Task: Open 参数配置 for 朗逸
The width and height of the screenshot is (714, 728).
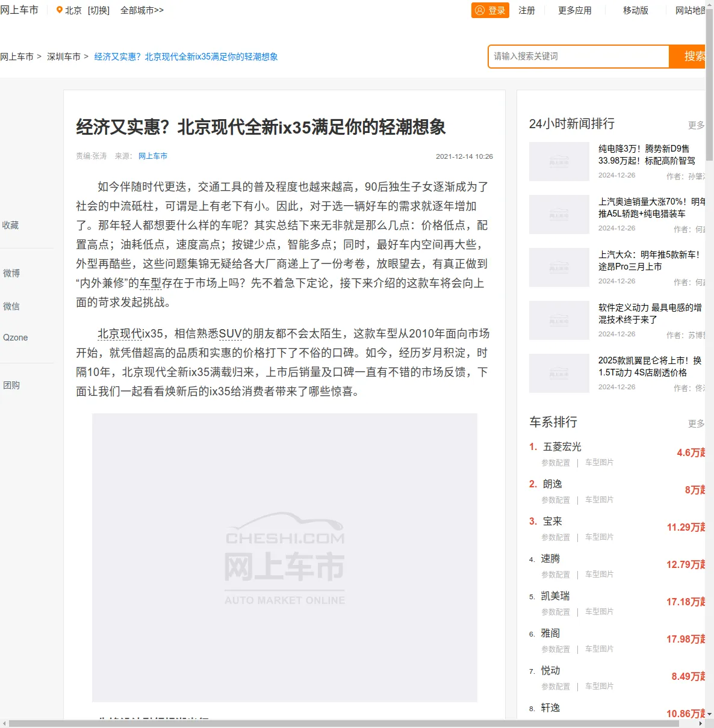Action: (x=556, y=500)
